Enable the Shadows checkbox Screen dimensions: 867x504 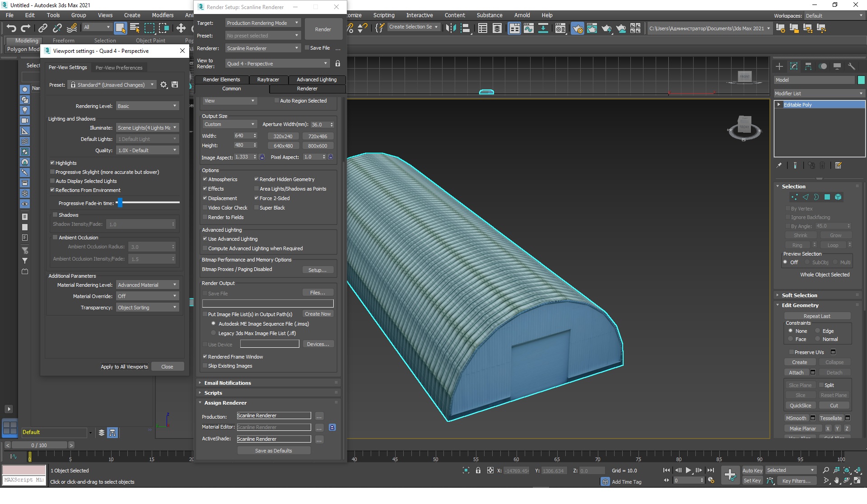tap(55, 215)
